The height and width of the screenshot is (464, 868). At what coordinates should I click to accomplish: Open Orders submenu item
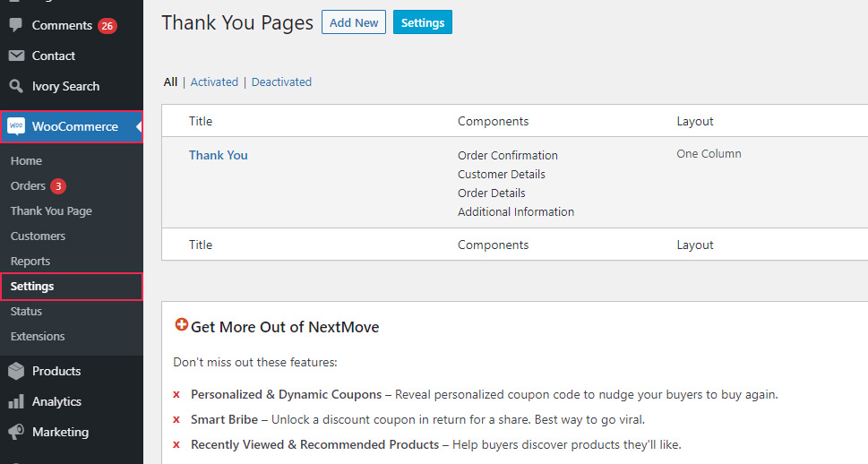[x=28, y=185]
